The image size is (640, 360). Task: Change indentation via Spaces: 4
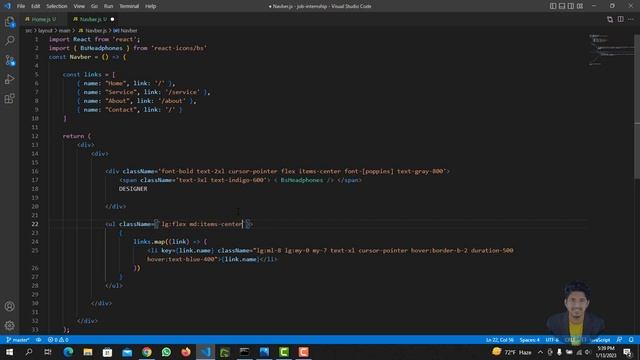[529, 340]
